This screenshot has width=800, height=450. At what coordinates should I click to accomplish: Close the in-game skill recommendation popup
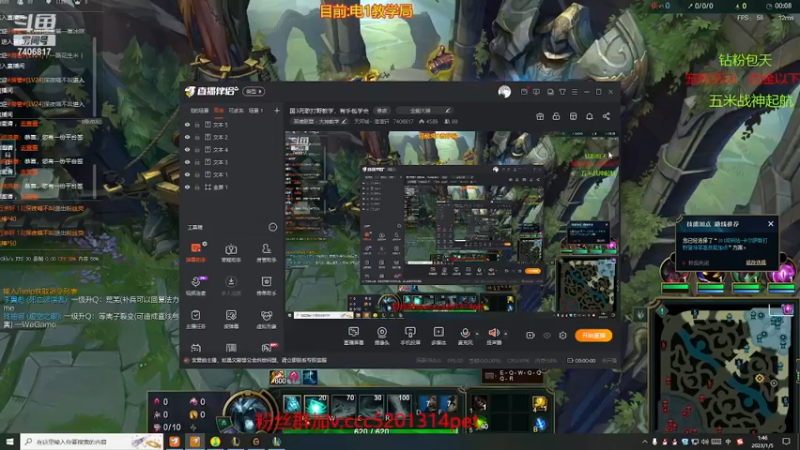[x=770, y=223]
